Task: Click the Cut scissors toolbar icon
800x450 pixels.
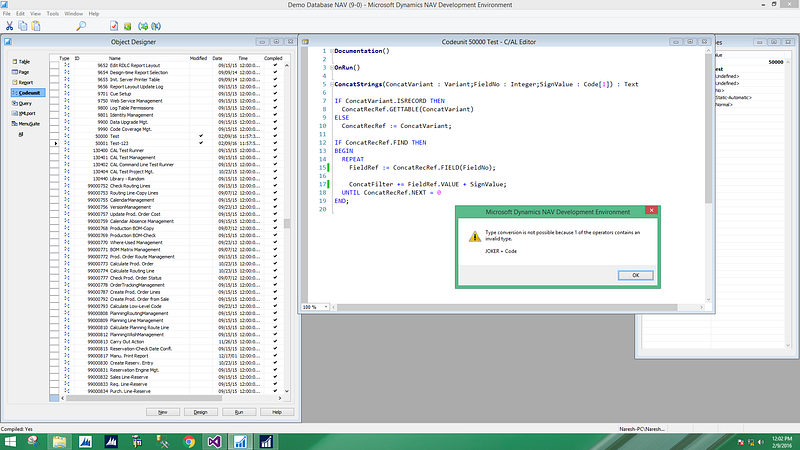Action: point(9,26)
